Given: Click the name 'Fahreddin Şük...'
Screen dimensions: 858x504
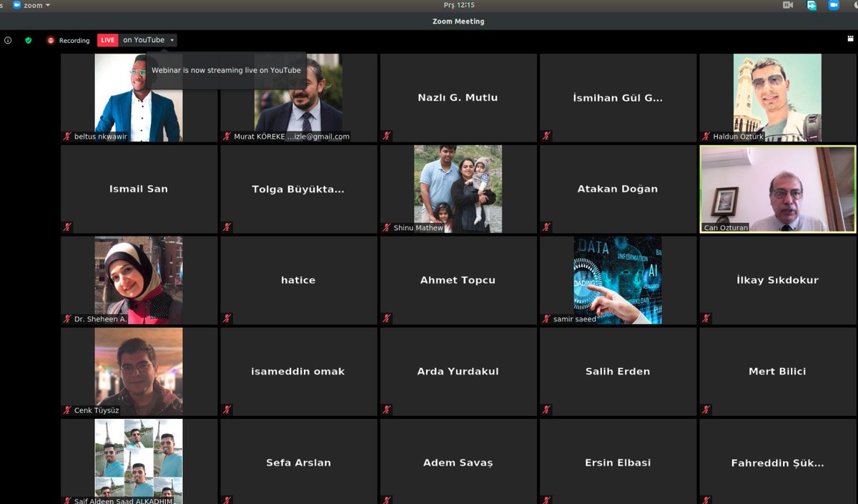Looking at the screenshot, I should (777, 463).
